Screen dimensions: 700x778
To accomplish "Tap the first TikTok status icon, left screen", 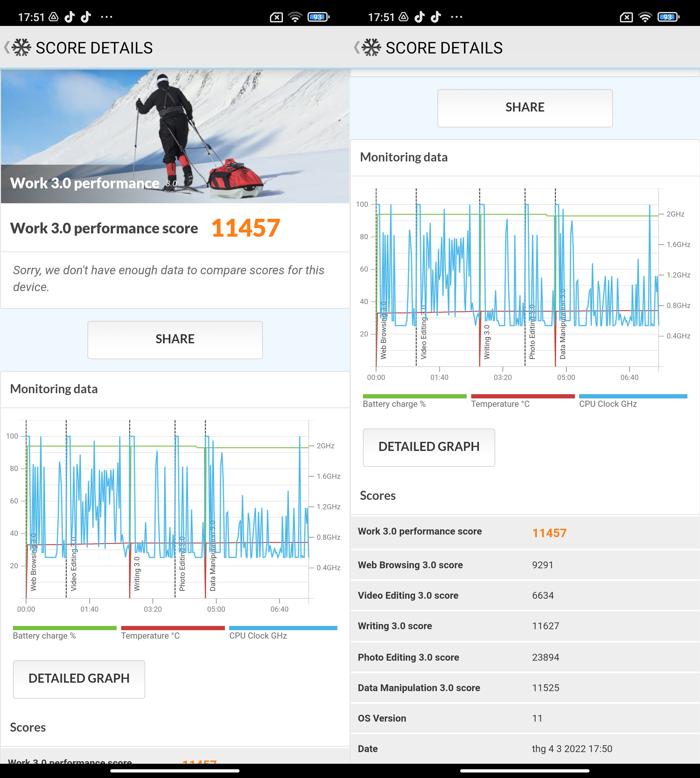I will tap(70, 17).
